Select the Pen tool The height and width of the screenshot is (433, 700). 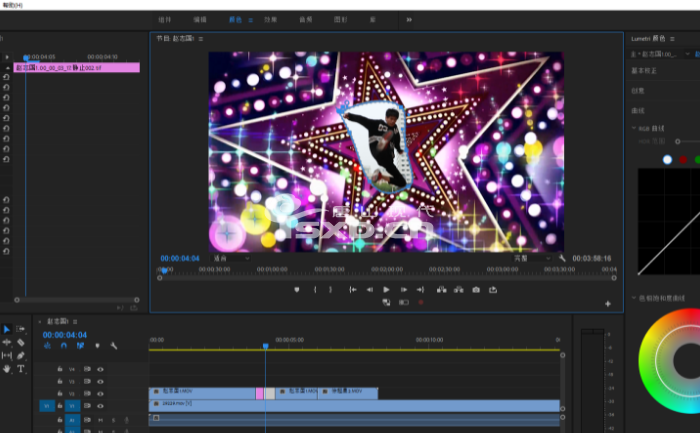click(x=21, y=355)
